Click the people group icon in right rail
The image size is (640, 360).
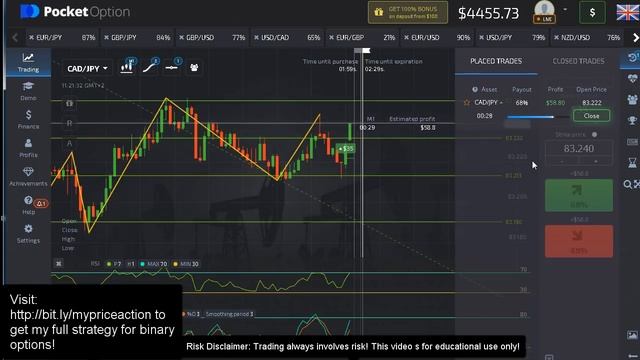point(632,99)
